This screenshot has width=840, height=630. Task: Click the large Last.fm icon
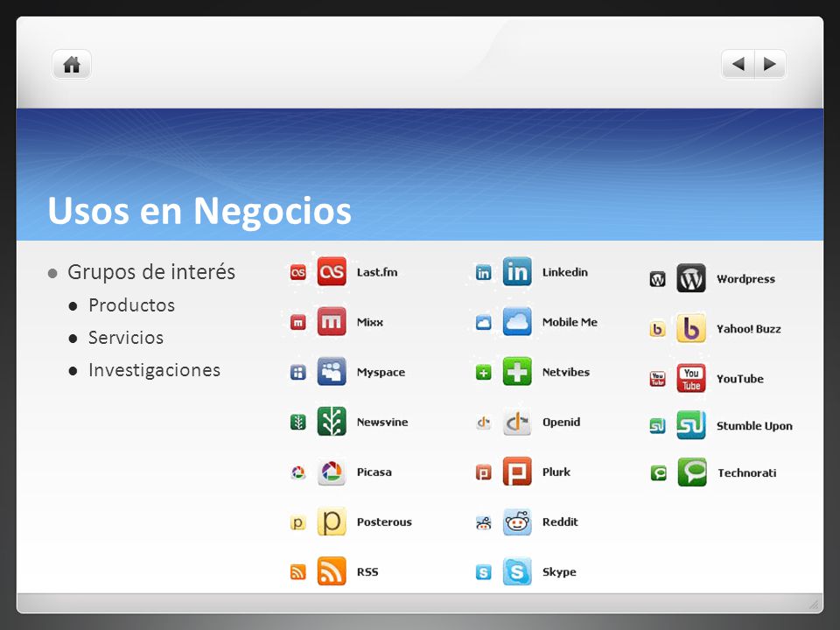click(x=332, y=271)
